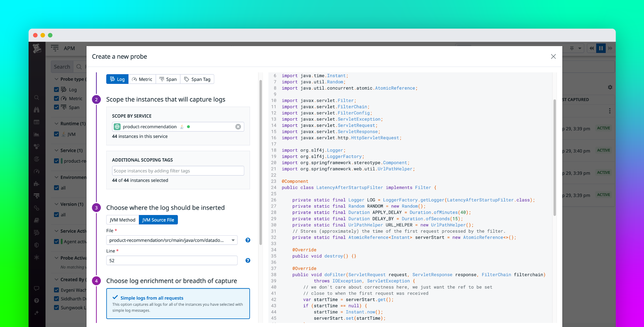Viewport: 644px width, 327px height.
Task: Uncheck the JVM runtime checkbox
Action: click(56, 134)
